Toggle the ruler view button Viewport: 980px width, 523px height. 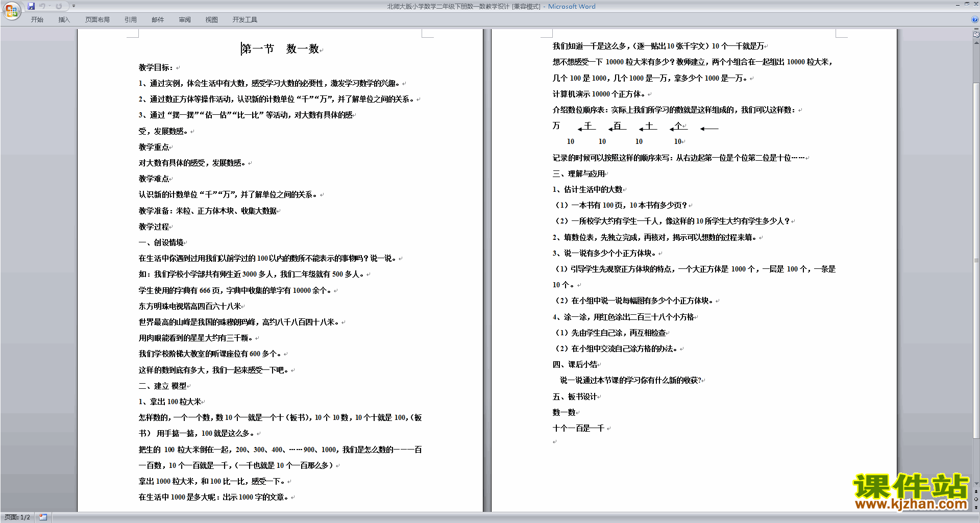pos(976,35)
